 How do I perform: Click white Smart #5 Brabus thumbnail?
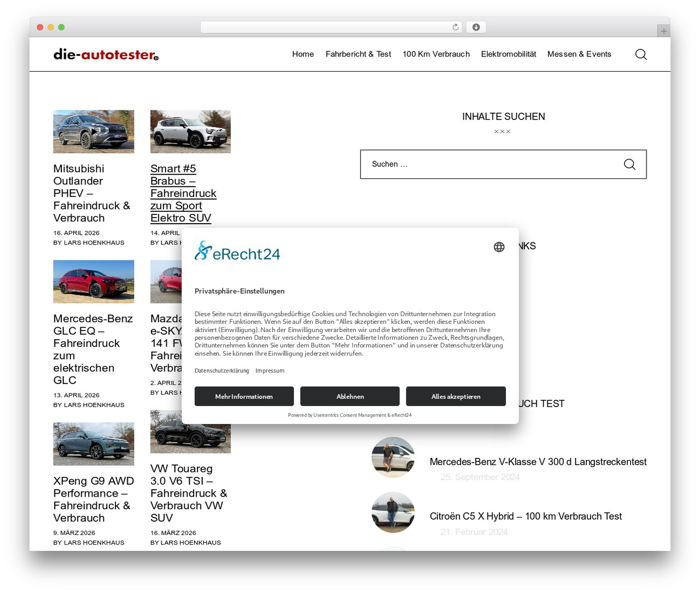pos(190,131)
